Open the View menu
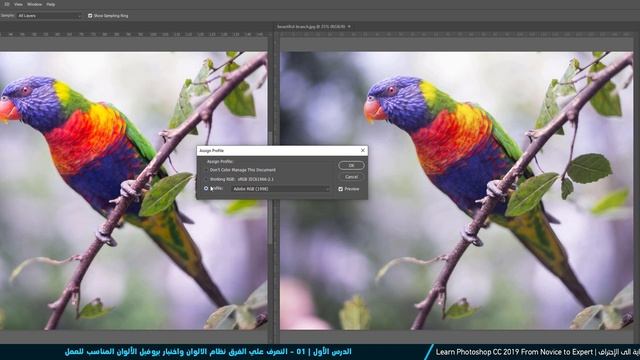640x360 pixels. 18,4
